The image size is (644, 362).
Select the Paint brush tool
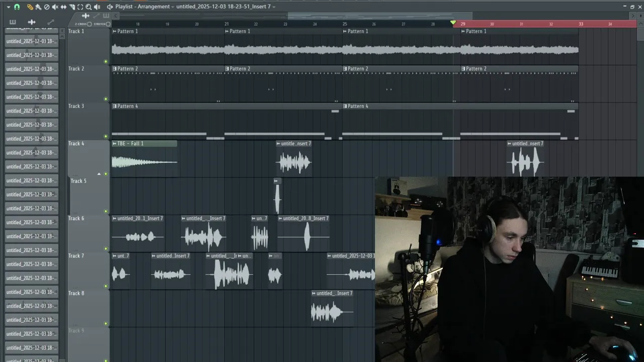click(x=38, y=7)
